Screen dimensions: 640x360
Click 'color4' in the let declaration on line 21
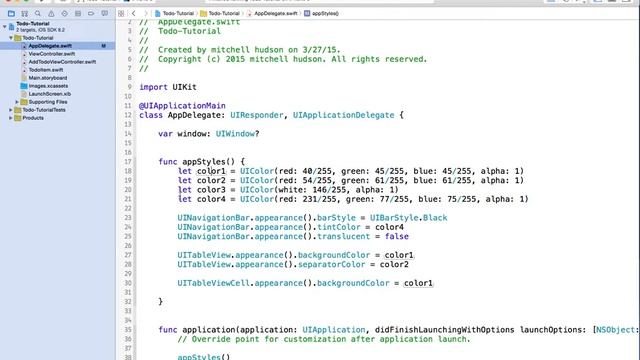coord(211,199)
